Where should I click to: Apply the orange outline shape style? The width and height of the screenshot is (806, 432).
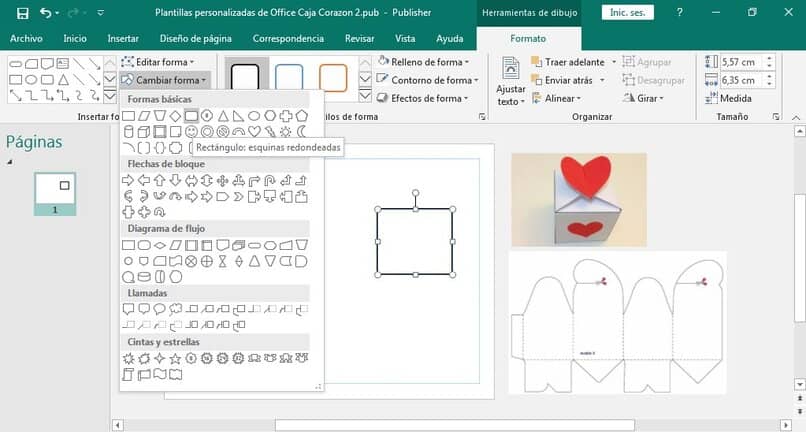pyautogui.click(x=333, y=78)
